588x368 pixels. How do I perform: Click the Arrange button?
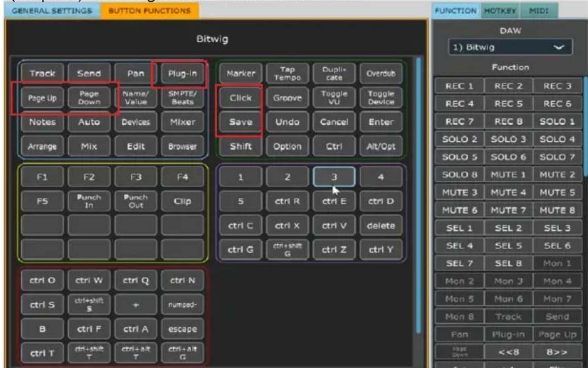pyautogui.click(x=42, y=146)
